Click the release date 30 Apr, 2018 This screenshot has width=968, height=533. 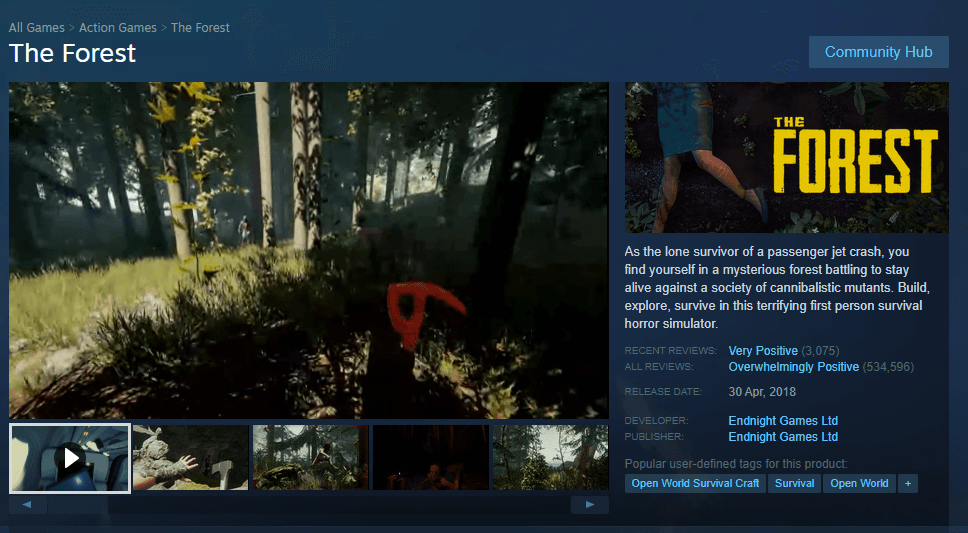coord(762,392)
